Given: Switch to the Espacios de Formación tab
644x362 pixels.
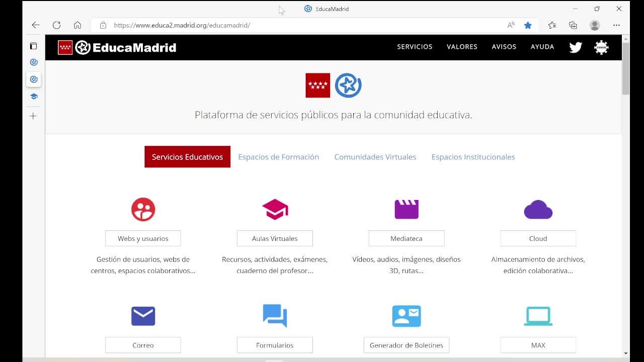Looking at the screenshot, I should point(279,157).
